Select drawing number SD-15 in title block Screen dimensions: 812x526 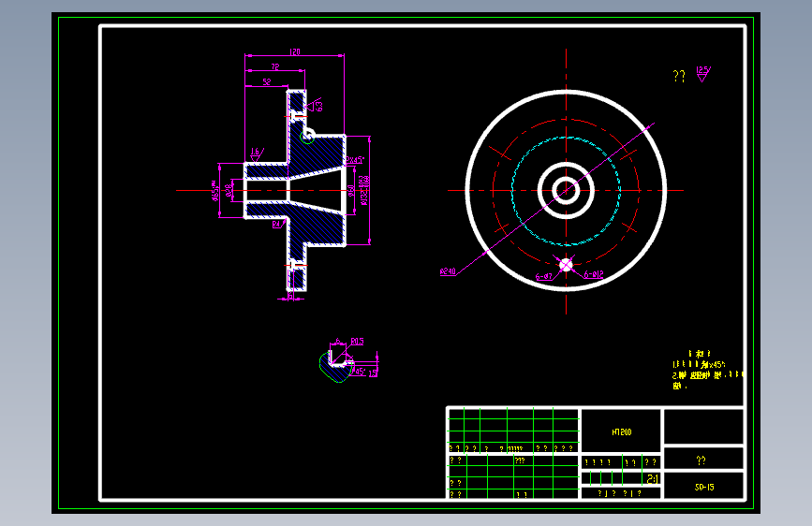click(704, 488)
